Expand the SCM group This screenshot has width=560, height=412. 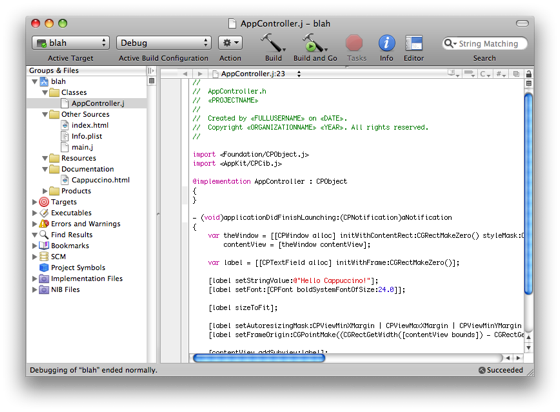tap(35, 257)
